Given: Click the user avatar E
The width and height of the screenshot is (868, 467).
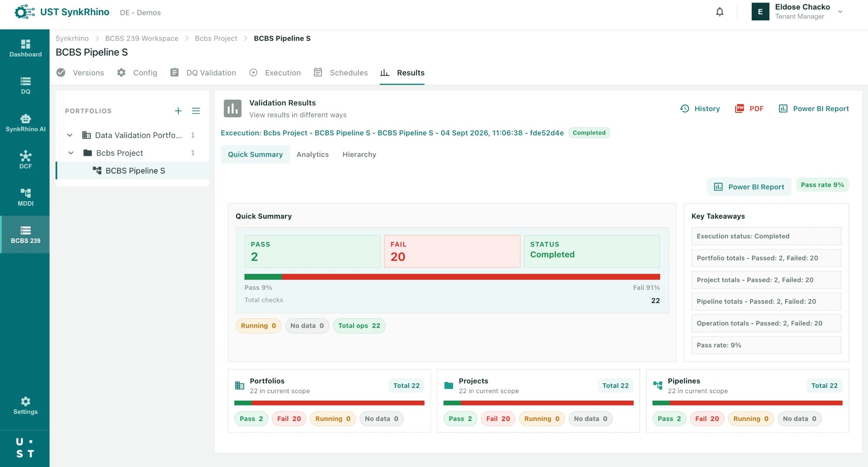Looking at the screenshot, I should 760,12.
